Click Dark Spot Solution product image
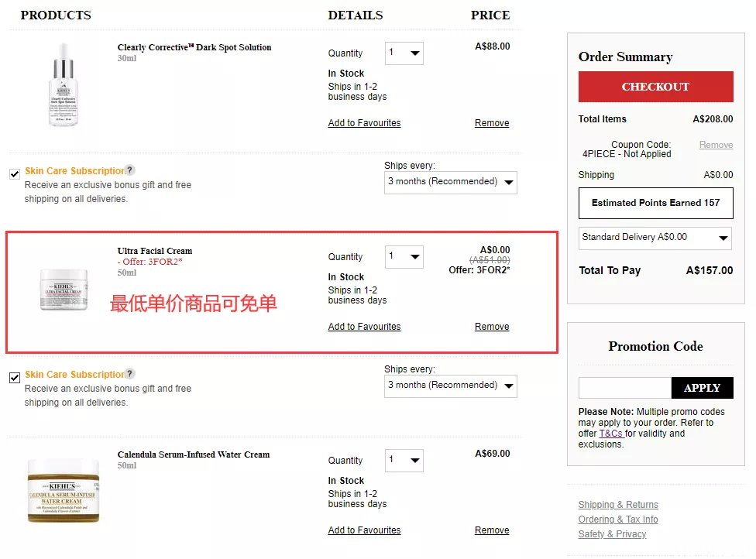Viewport: 756px width, 559px height. (64, 85)
